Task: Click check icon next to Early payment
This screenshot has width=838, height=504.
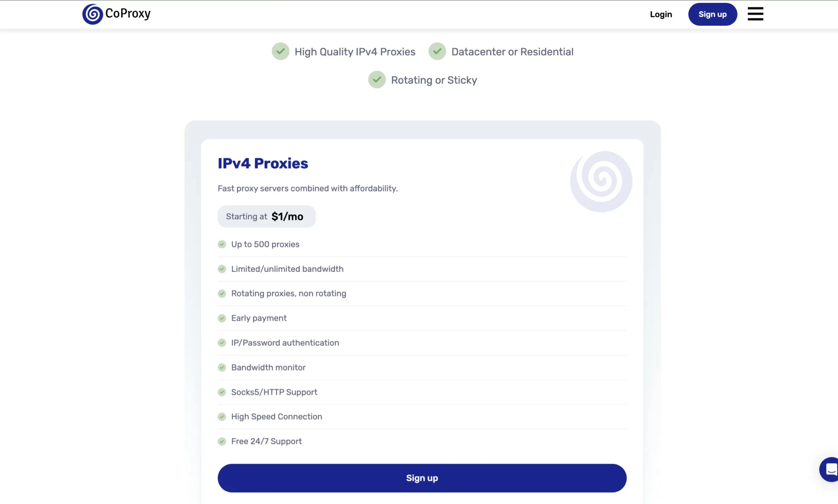Action: click(x=222, y=318)
